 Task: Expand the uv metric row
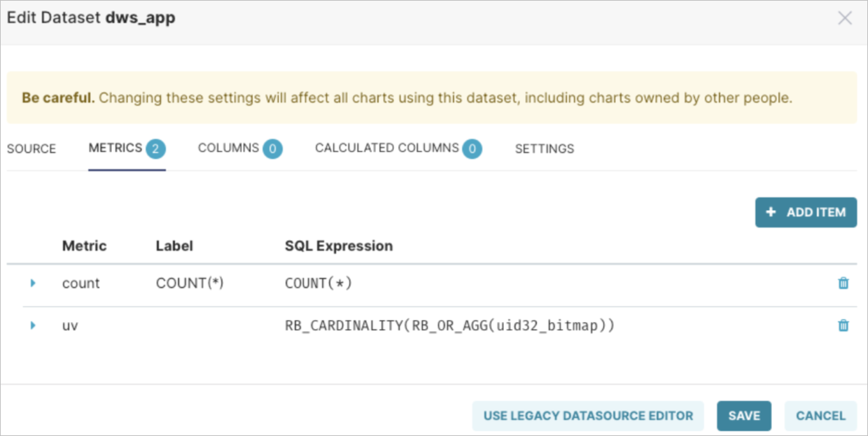32,325
